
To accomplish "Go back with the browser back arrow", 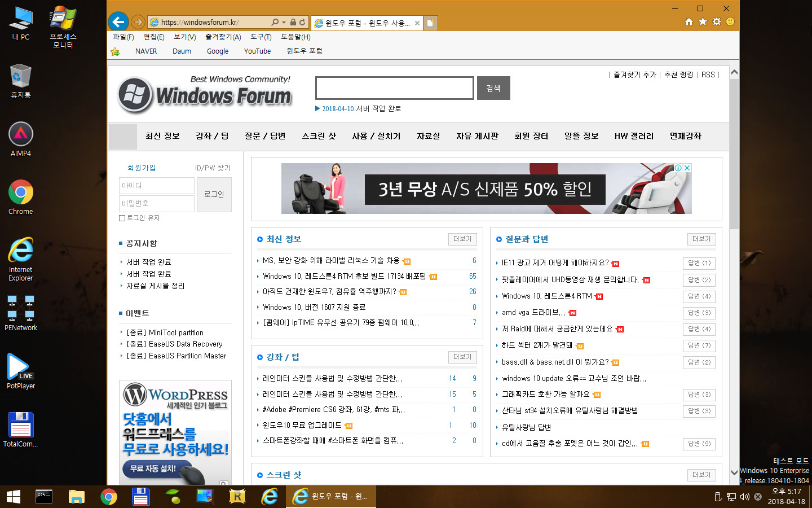I will (x=118, y=22).
